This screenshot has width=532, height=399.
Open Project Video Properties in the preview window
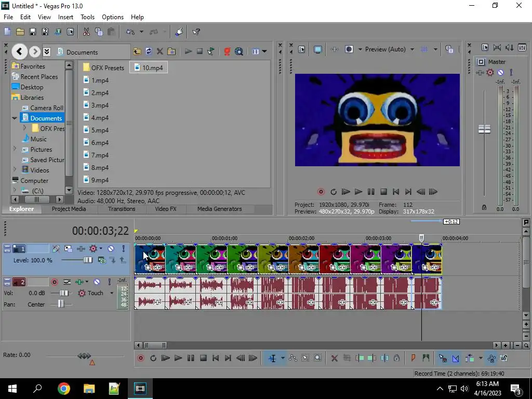click(x=302, y=49)
